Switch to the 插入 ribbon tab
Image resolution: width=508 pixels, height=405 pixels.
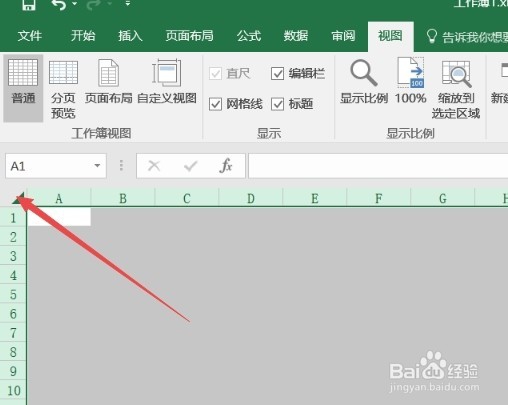coord(130,36)
